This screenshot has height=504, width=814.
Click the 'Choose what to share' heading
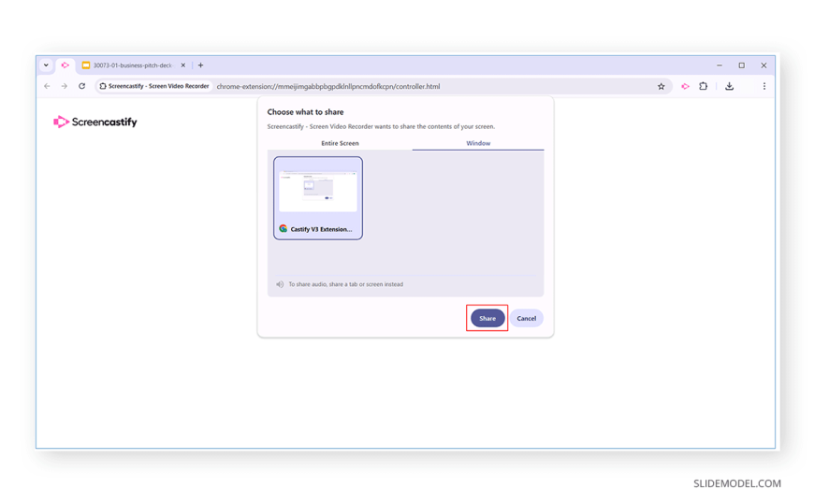pyautogui.click(x=305, y=112)
